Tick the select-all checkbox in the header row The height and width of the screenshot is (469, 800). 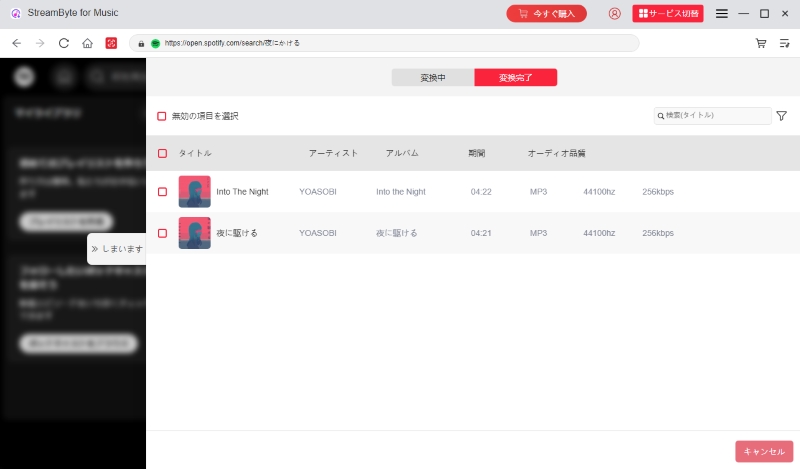click(162, 153)
